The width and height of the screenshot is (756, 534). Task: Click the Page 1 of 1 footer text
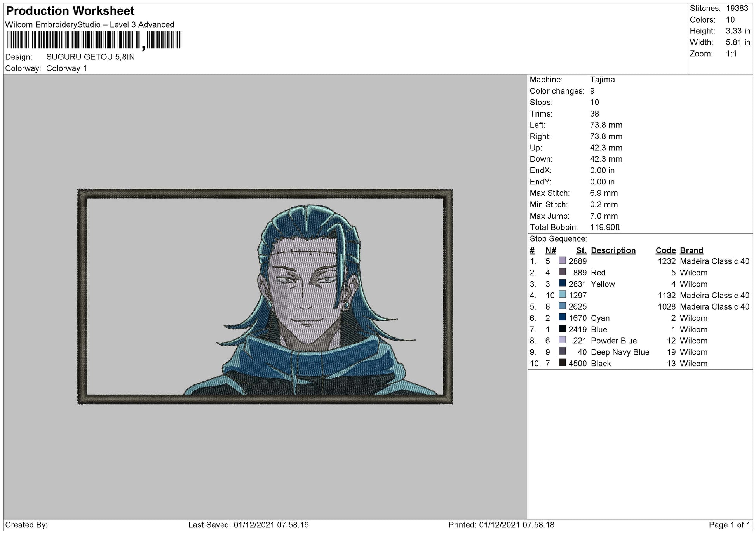(x=730, y=525)
